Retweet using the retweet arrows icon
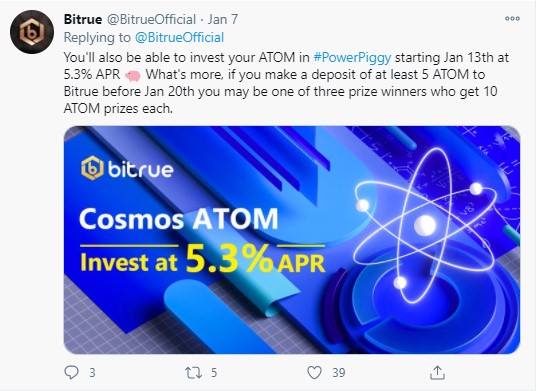538x391 pixels. point(194,373)
